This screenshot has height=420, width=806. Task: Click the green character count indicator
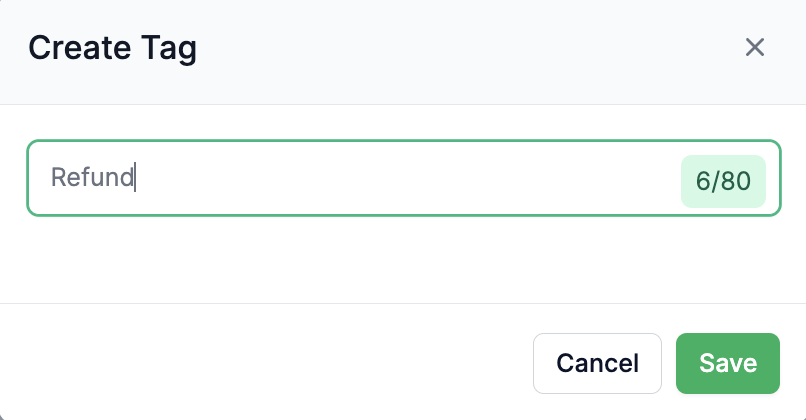[723, 181]
